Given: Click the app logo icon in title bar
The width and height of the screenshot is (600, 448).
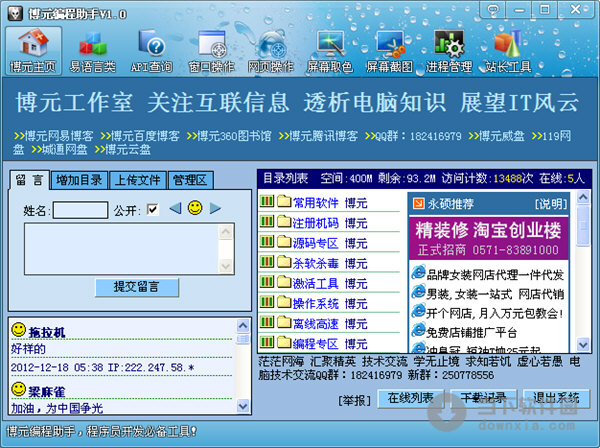Looking at the screenshot, I should (15, 13).
